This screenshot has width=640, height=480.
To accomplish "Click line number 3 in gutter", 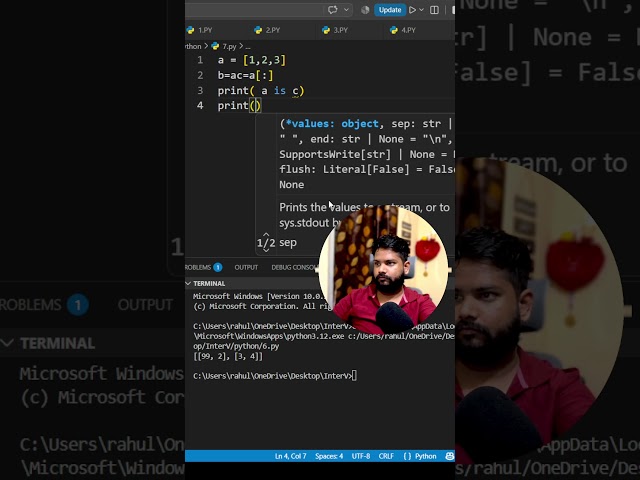I will click(x=200, y=91).
